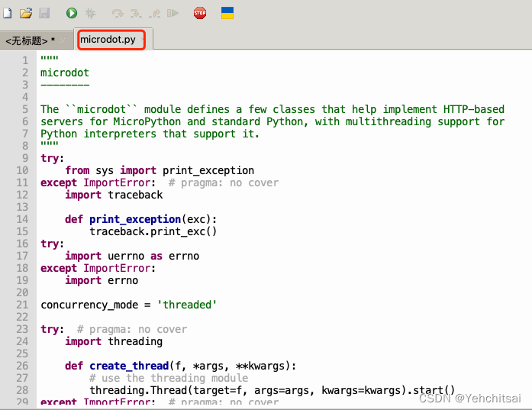Viewport: 532px width, 410px height.
Task: Run the current script with the green play button
Action: point(72,13)
